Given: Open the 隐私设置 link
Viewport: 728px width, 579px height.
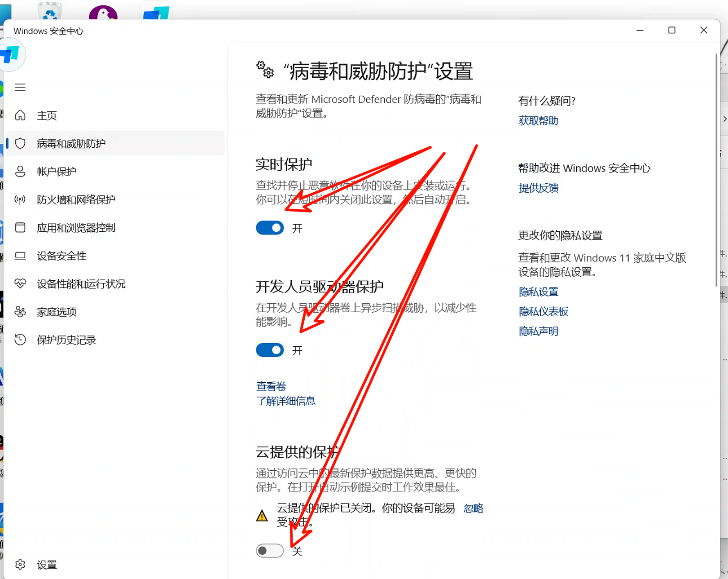Looking at the screenshot, I should click(539, 292).
